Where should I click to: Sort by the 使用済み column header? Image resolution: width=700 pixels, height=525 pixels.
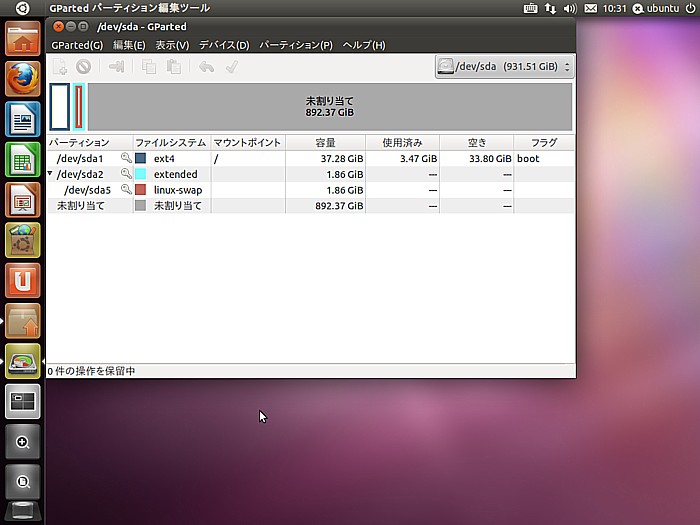click(x=402, y=143)
